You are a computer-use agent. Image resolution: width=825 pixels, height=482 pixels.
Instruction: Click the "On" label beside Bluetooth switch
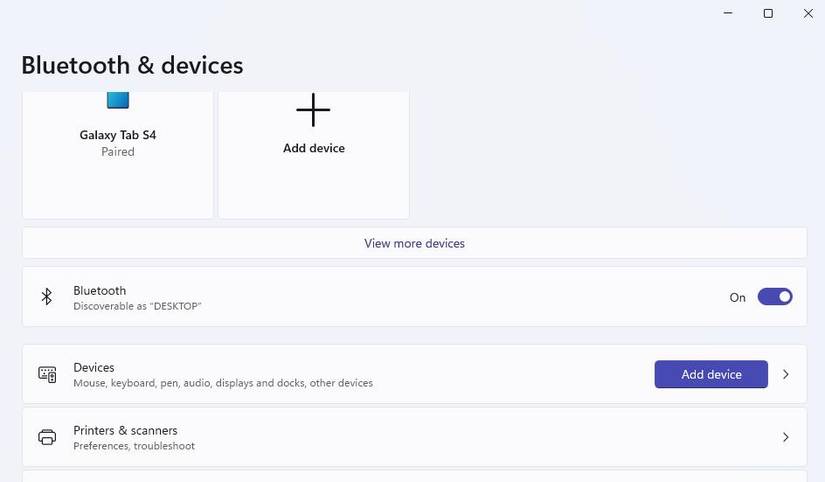click(737, 297)
